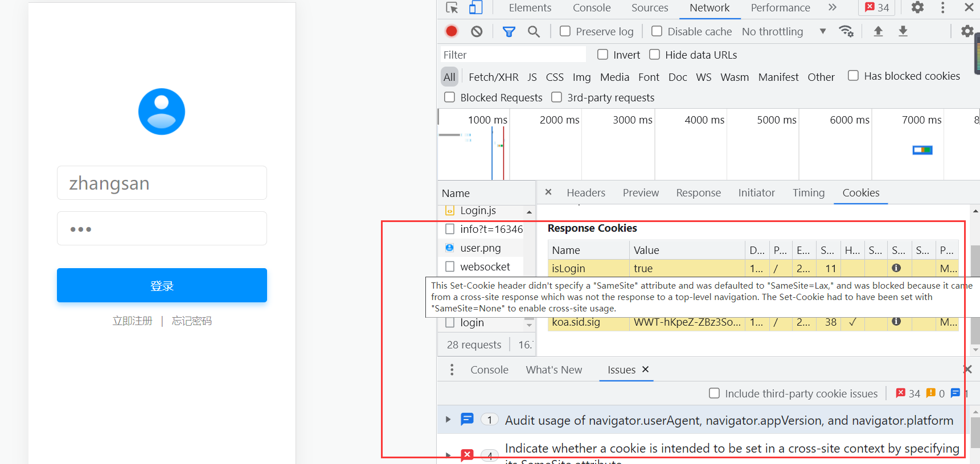Click the 0 breaking changes counter icon
980x464 pixels.
pyautogui.click(x=931, y=393)
